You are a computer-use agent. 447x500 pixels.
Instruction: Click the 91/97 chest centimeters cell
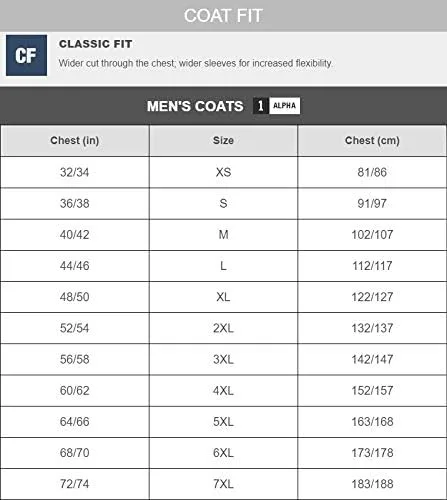pos(372,203)
